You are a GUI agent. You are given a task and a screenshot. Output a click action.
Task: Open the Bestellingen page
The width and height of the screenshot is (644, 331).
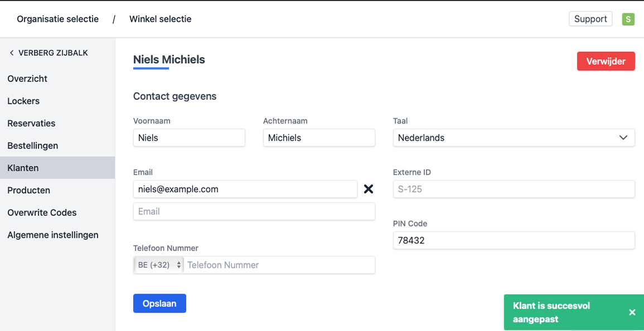[33, 146]
